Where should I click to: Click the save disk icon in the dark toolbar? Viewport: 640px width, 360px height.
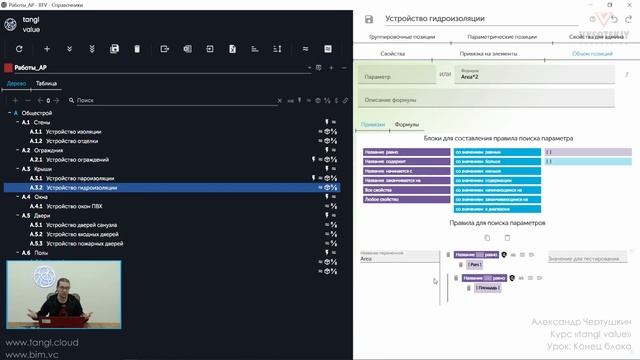click(114, 49)
